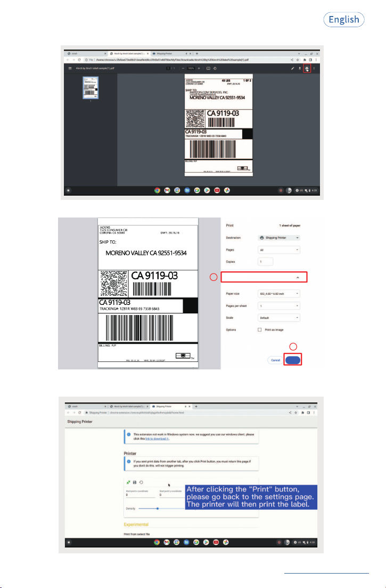The image size is (386, 588).
Task: Select the annotate pencil icon in PDF viewer
Action: [293, 68]
